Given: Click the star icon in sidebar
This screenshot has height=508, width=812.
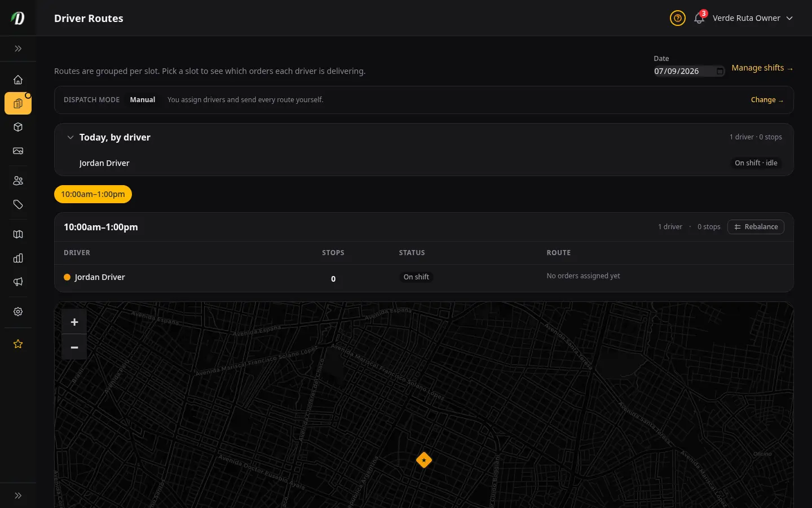Looking at the screenshot, I should 18,344.
